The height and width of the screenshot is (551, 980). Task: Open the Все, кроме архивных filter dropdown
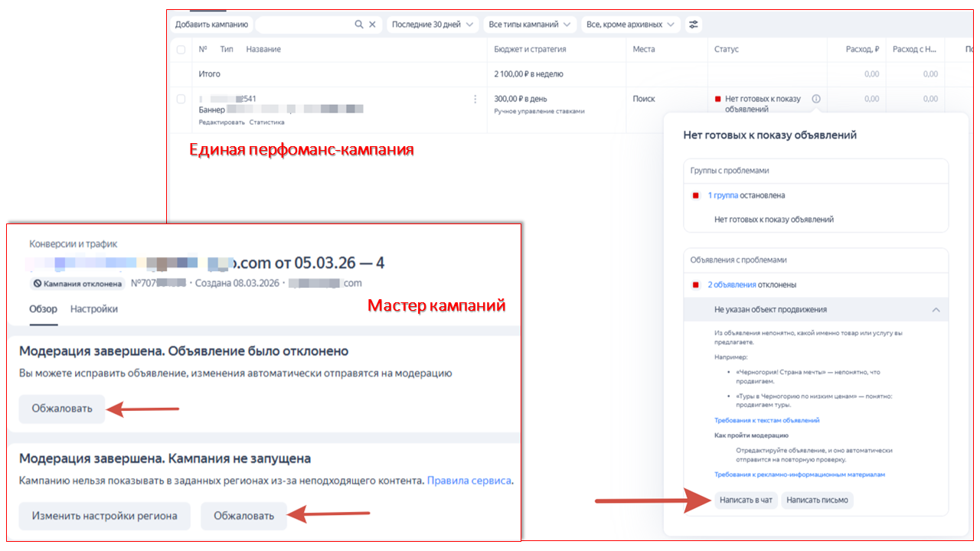(630, 24)
